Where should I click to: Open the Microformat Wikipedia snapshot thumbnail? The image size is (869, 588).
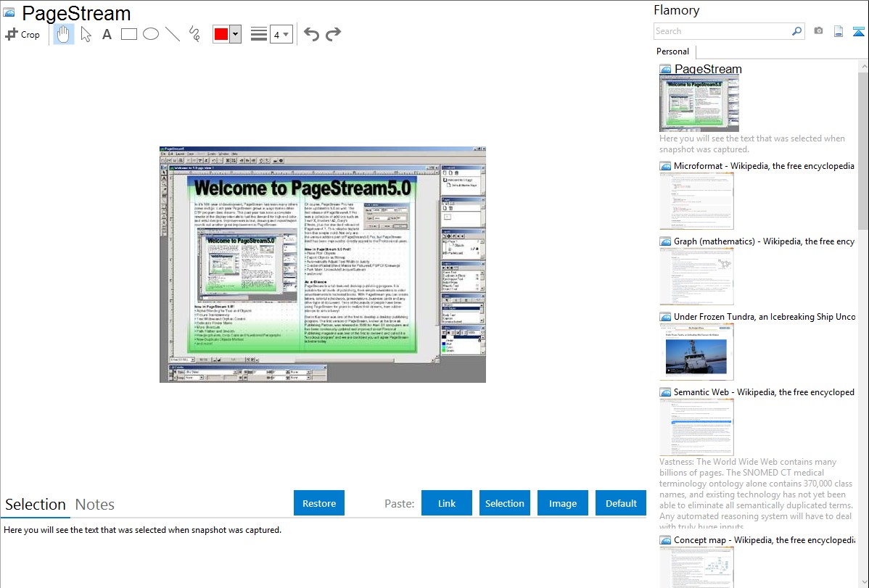click(696, 201)
